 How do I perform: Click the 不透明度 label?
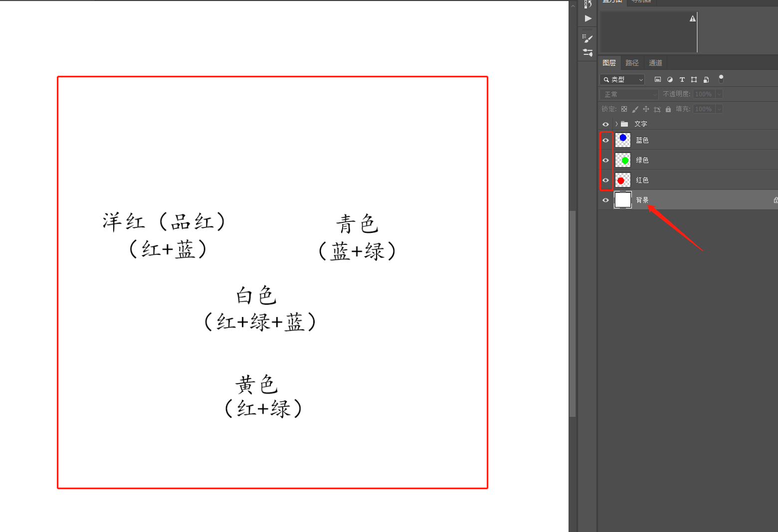(676, 94)
